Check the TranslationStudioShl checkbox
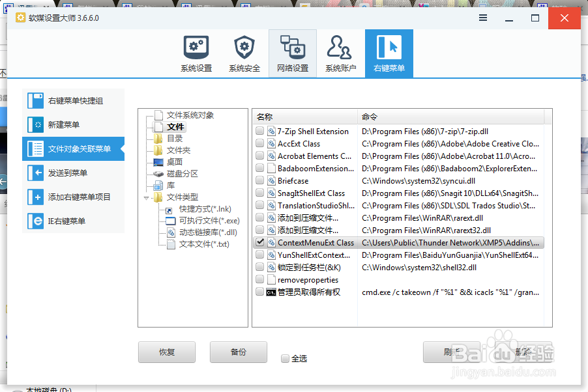Image resolution: width=588 pixels, height=392 pixels. click(x=259, y=205)
